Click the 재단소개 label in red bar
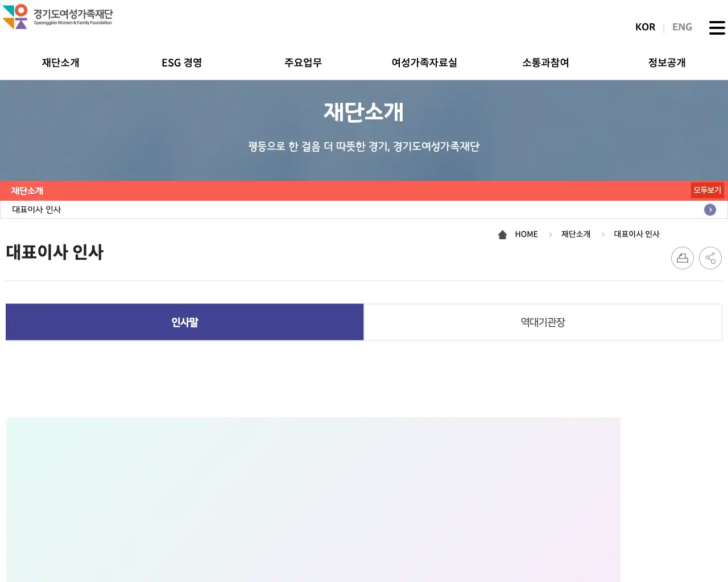This screenshot has height=582, width=728. click(x=27, y=191)
